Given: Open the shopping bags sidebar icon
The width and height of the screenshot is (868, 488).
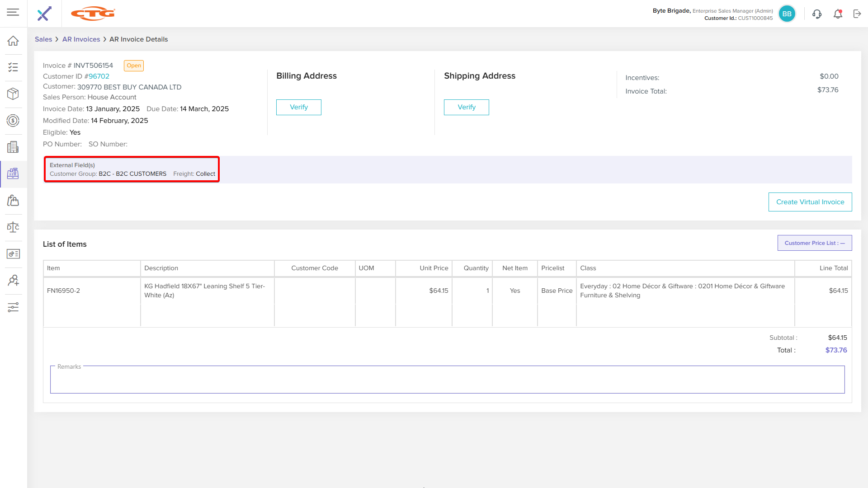Looking at the screenshot, I should click(x=13, y=201).
